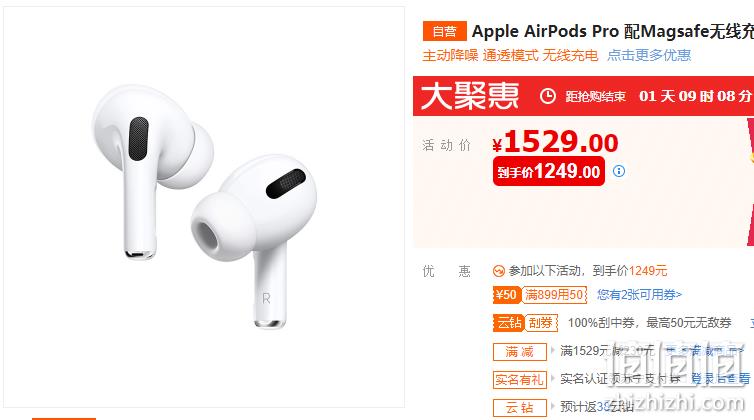Expand the arrow before 预计返 cloud diamonds
The height and width of the screenshot is (420, 754).
[553, 406]
